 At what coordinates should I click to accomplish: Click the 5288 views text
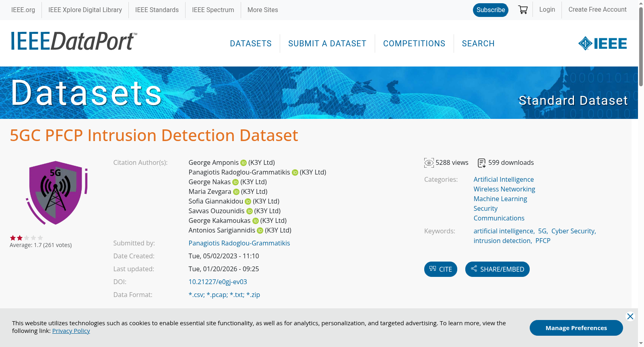point(452,163)
